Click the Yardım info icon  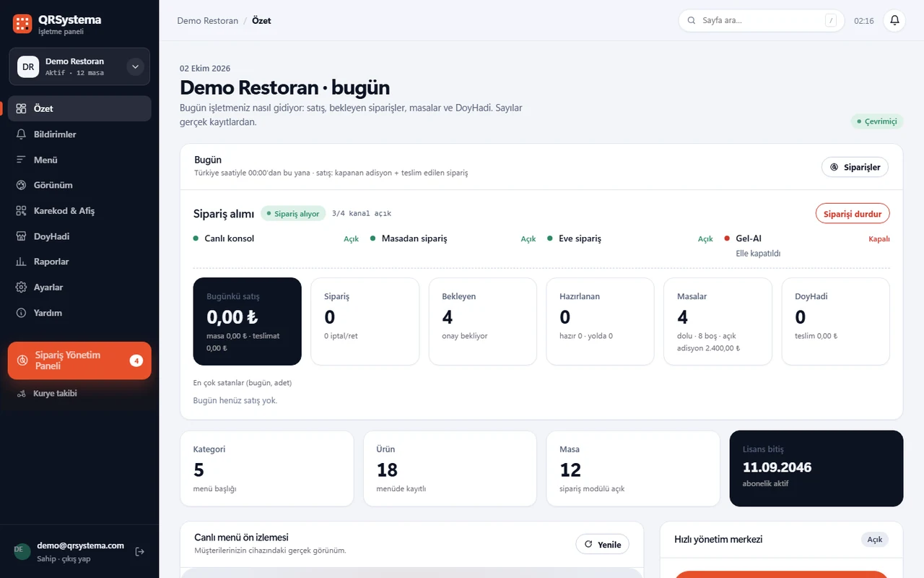[x=21, y=313]
